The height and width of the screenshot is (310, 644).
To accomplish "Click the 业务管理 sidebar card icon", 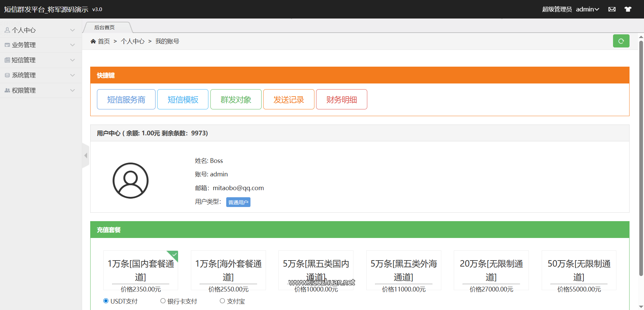I will click(7, 44).
